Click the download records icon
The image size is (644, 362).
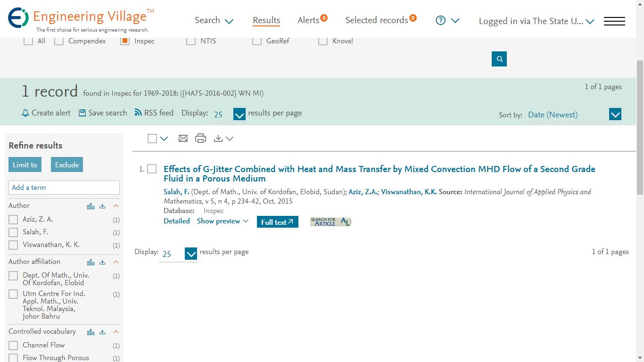218,138
